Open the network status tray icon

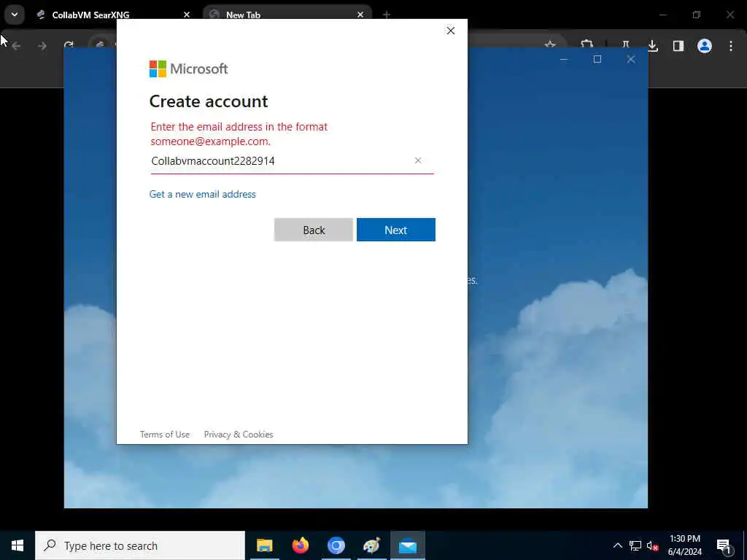[x=635, y=545]
